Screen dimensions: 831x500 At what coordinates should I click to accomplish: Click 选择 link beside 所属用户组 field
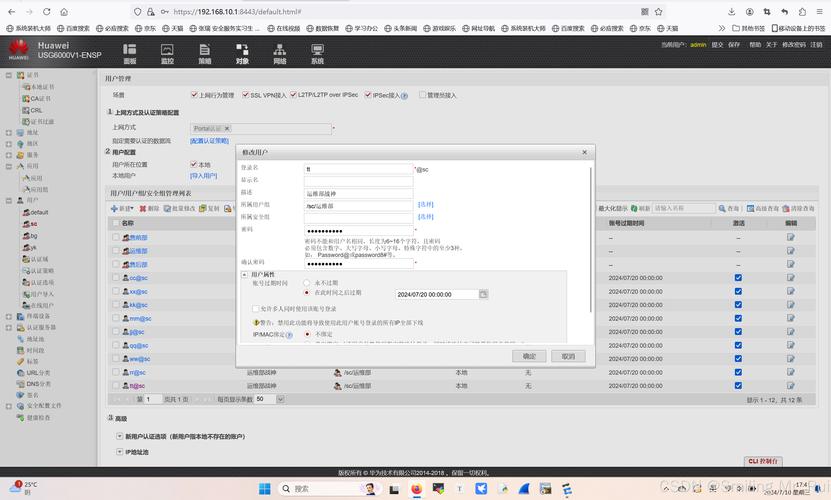click(426, 204)
